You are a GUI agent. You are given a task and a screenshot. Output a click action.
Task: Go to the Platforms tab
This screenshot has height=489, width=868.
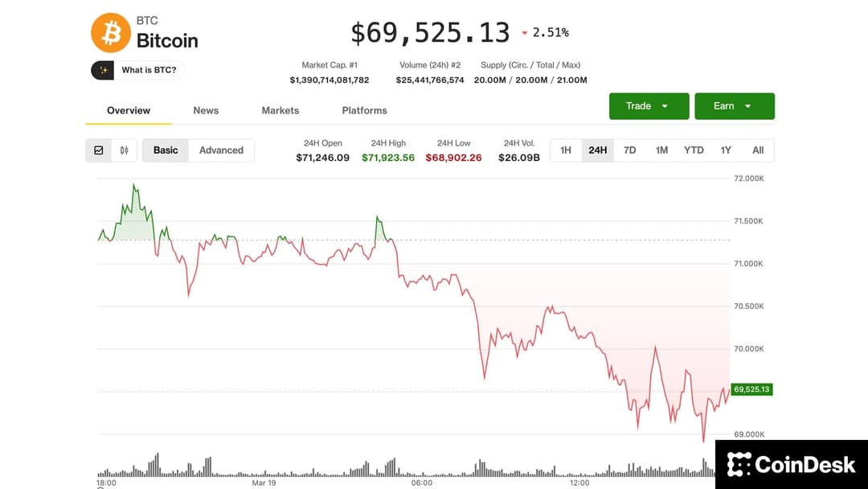coord(364,110)
